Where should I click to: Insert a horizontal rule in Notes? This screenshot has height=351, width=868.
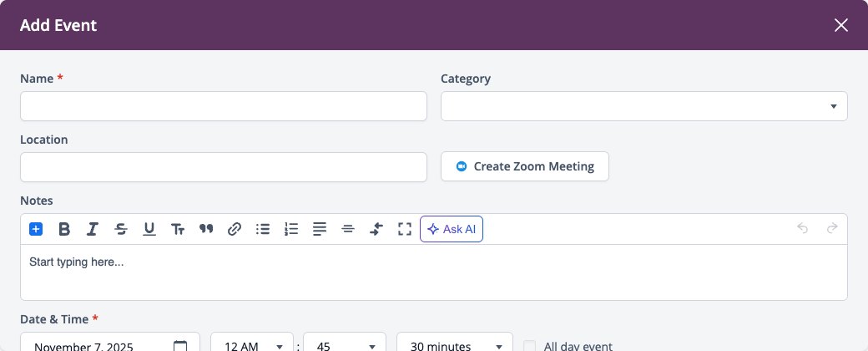[x=348, y=229]
